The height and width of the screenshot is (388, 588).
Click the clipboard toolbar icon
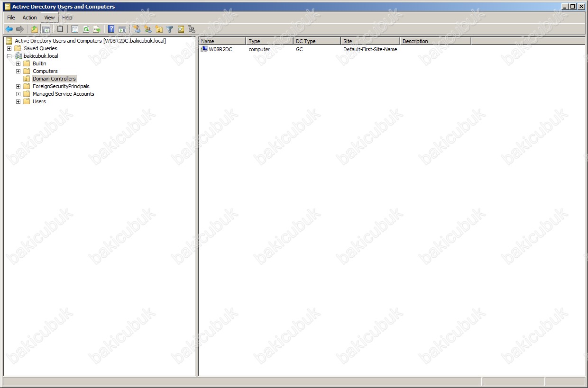pyautogui.click(x=60, y=29)
